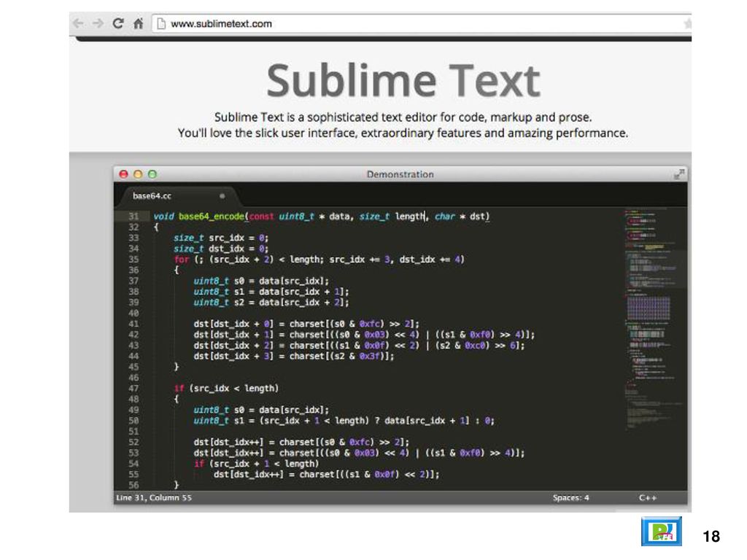Reload the page with refresh icon
The image size is (747, 560).
118,23
